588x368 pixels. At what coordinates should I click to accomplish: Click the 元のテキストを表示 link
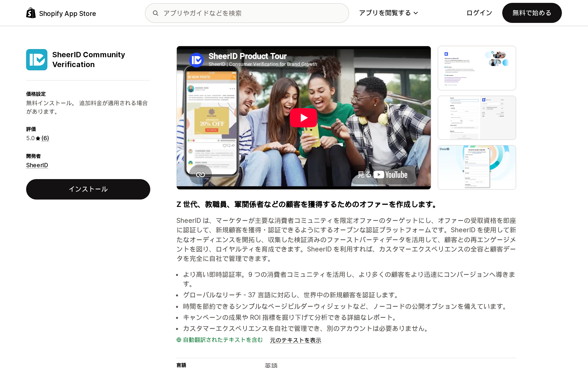click(x=295, y=340)
